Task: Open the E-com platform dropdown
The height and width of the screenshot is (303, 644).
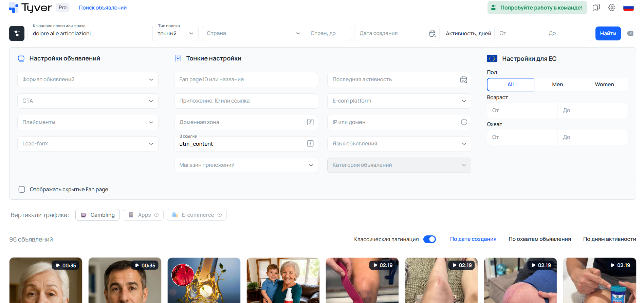Action: point(399,101)
